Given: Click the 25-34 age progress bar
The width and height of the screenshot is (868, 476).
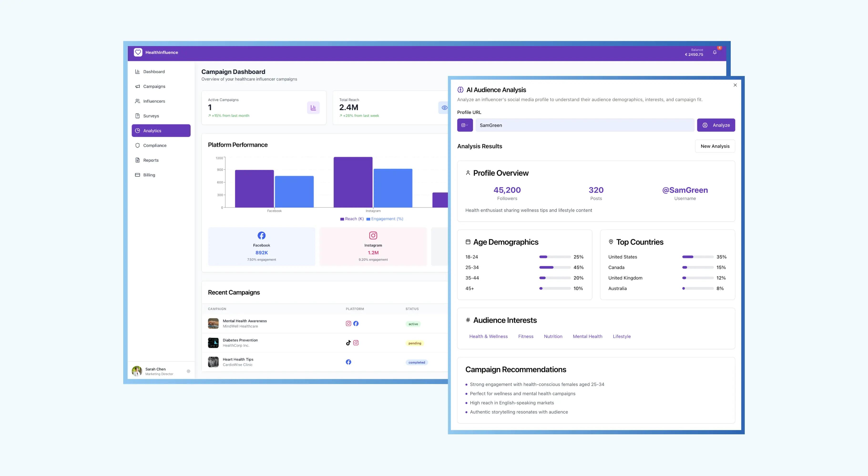Looking at the screenshot, I should click(x=555, y=268).
